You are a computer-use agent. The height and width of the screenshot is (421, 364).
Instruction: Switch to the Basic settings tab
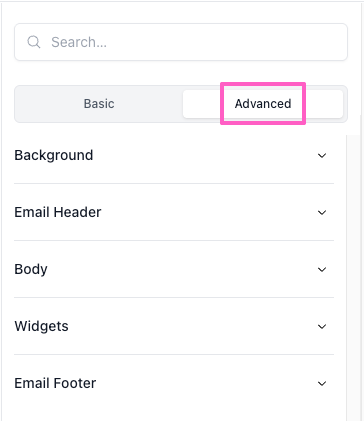[99, 104]
